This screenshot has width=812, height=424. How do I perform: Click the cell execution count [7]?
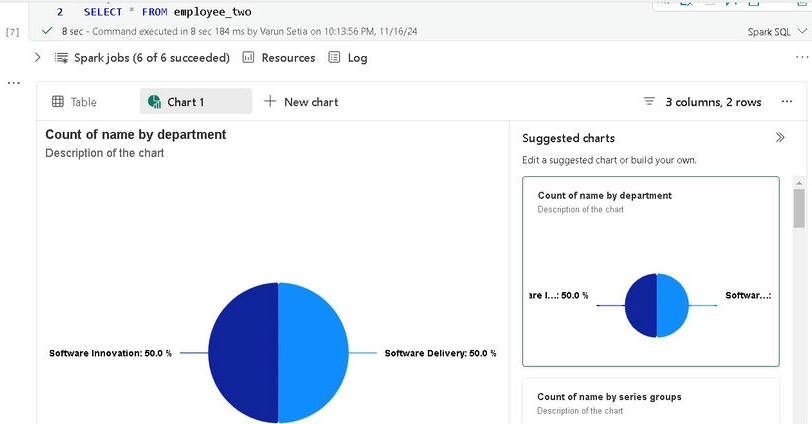(x=12, y=32)
